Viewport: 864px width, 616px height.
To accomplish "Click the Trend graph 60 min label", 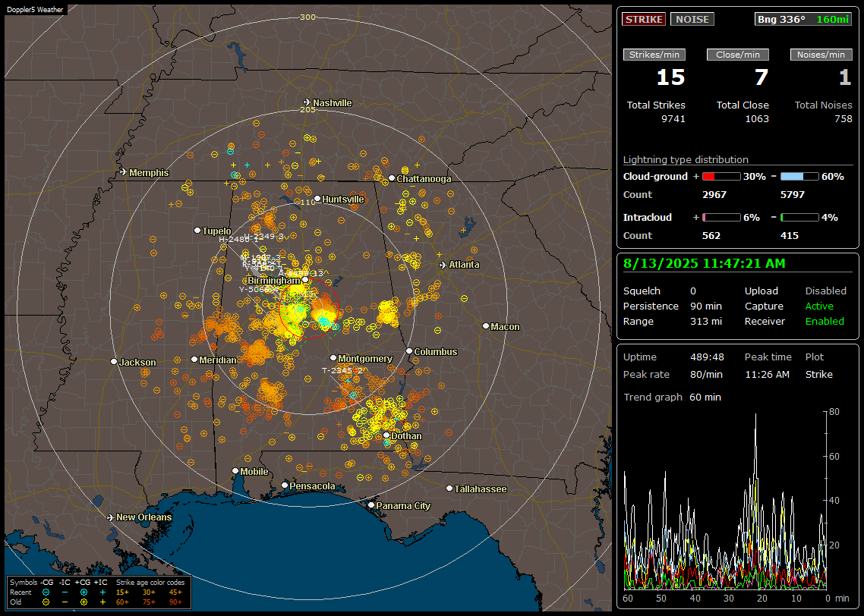I will point(672,398).
